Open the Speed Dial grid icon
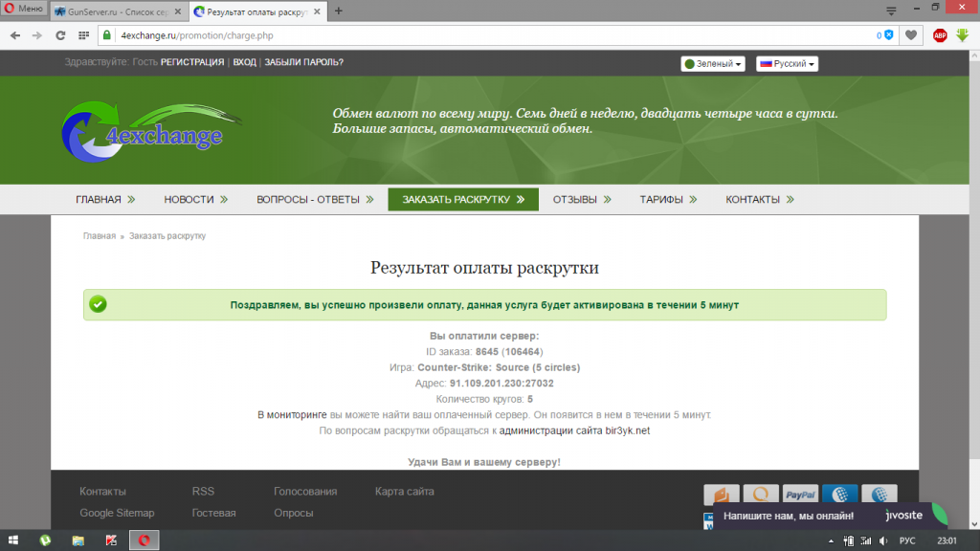 click(83, 35)
